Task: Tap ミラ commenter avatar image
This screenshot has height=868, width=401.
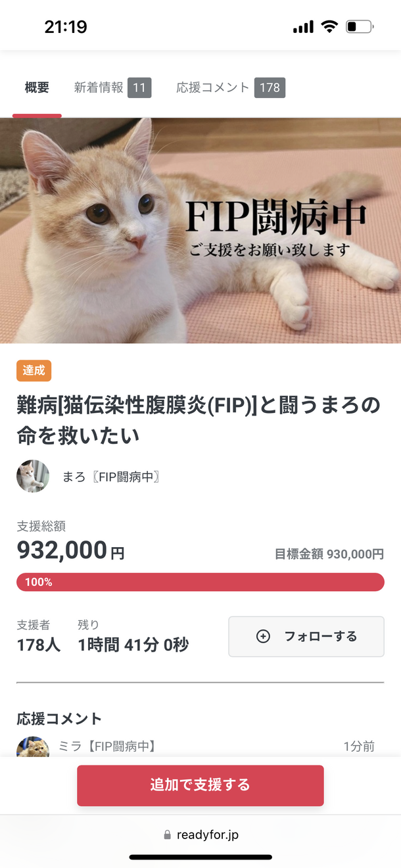Action: tap(33, 747)
